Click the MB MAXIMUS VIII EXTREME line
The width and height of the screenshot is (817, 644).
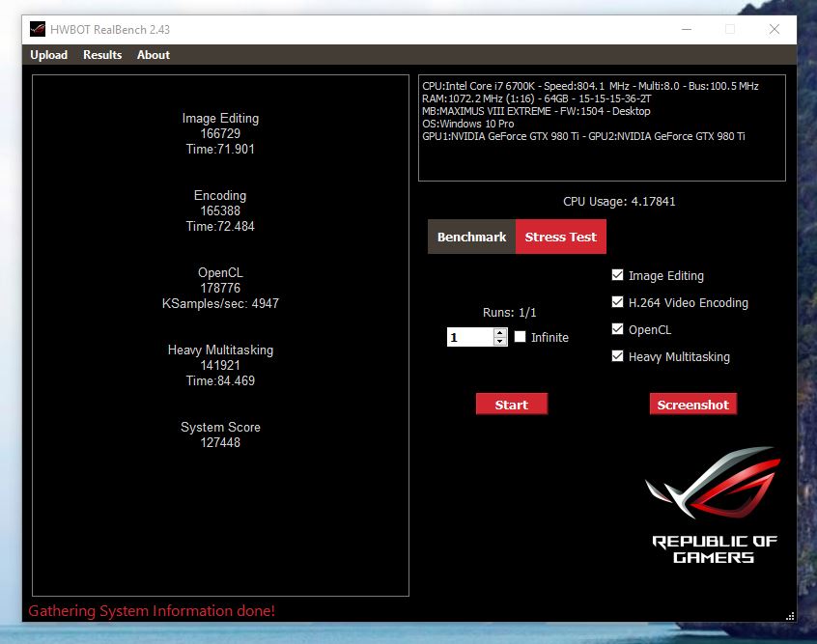[x=536, y=111]
